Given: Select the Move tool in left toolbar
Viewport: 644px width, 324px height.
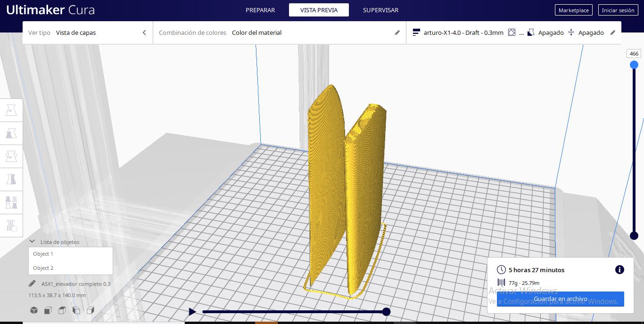Looking at the screenshot, I should 11,110.
